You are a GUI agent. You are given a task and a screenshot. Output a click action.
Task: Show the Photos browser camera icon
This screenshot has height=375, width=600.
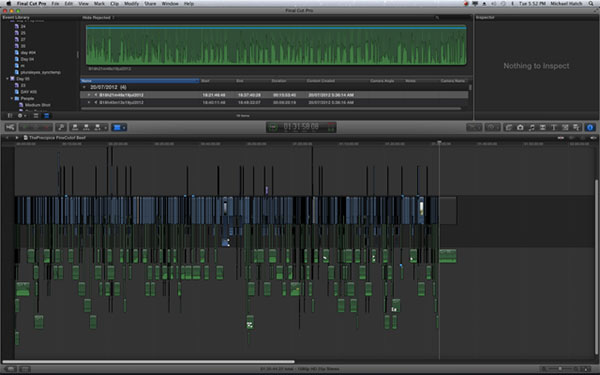tap(520, 127)
